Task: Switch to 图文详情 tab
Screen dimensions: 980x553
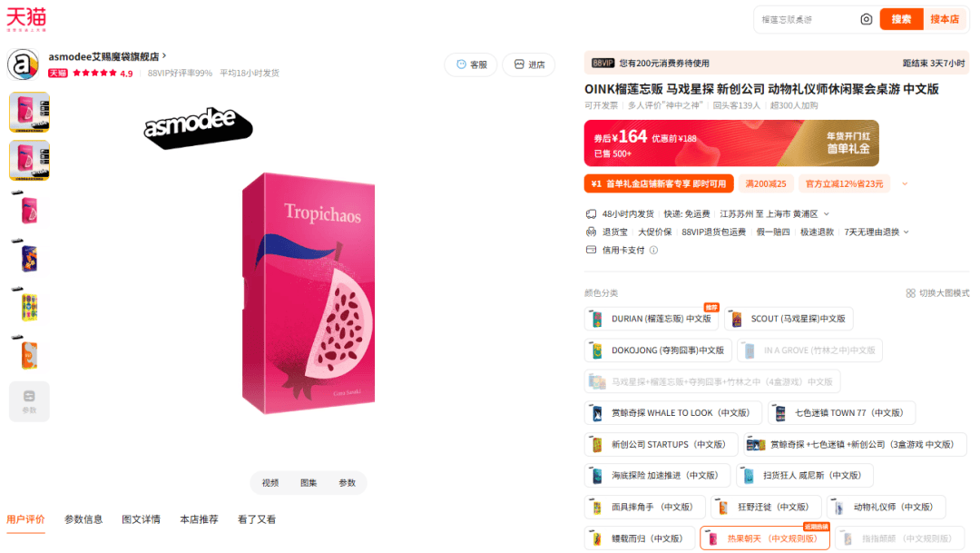Action: tap(142, 519)
